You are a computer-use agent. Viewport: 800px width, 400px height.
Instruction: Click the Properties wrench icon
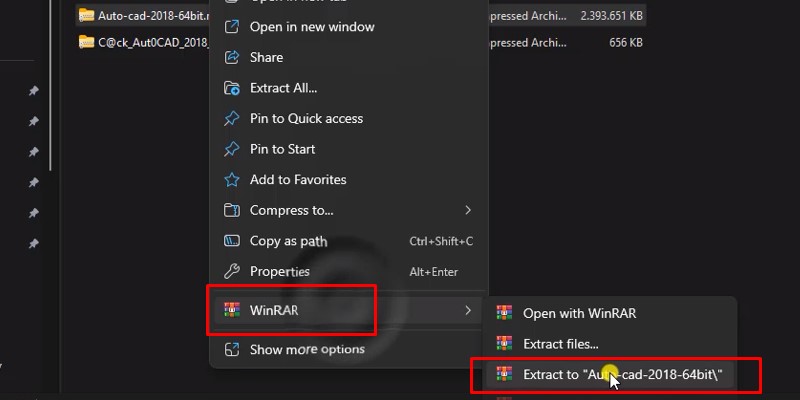point(232,271)
